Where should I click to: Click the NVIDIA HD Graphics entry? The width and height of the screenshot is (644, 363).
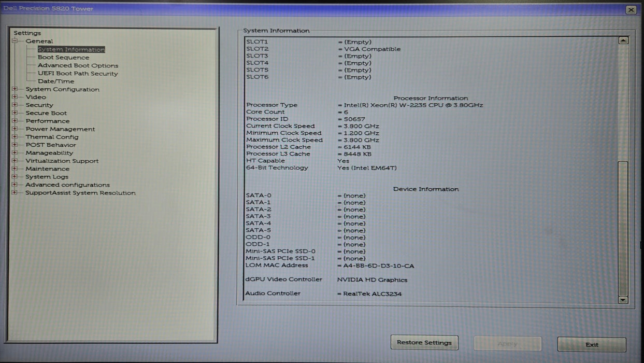tap(372, 280)
